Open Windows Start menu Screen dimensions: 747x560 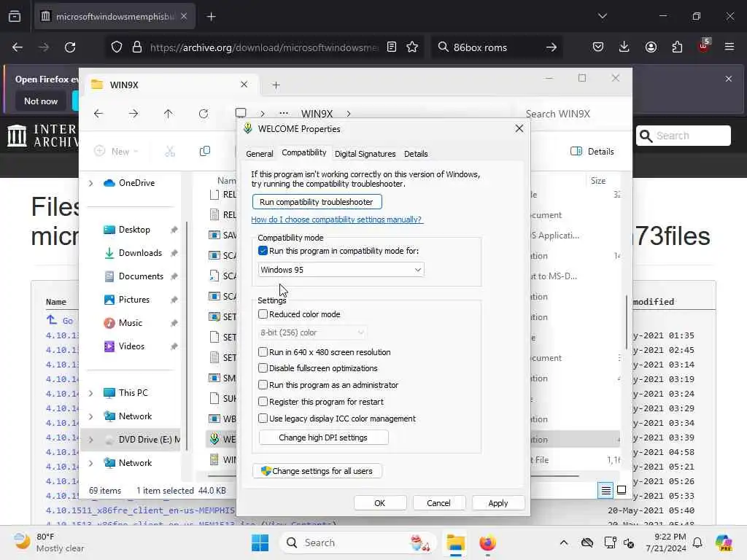[260, 542]
